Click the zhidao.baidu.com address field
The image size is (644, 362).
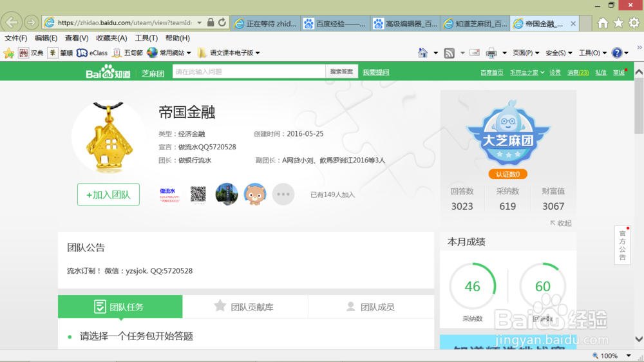(x=124, y=23)
